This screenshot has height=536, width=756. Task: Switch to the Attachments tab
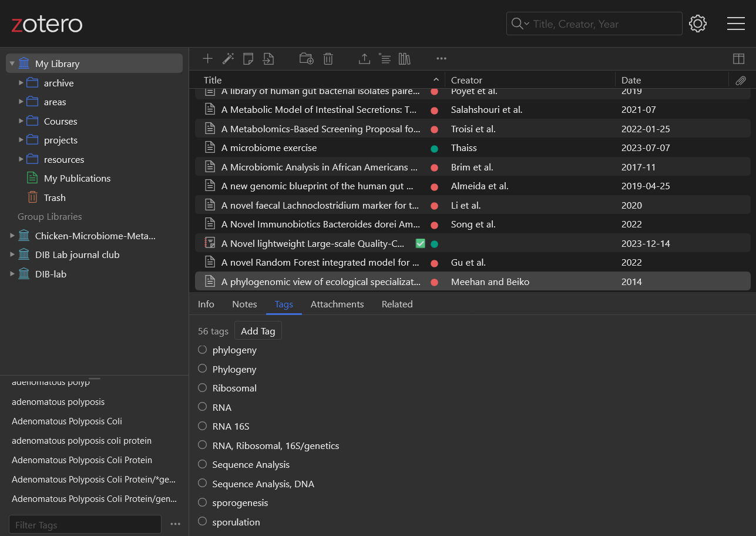tap(337, 304)
